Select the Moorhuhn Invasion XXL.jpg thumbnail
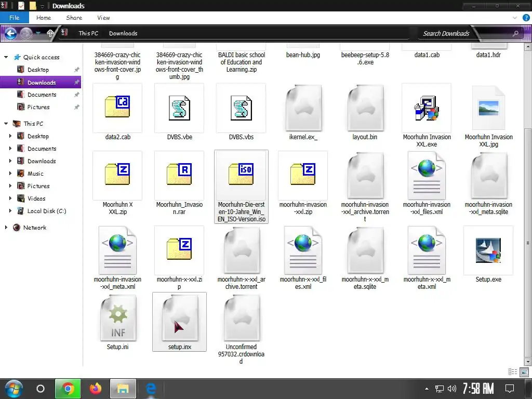 click(x=488, y=108)
